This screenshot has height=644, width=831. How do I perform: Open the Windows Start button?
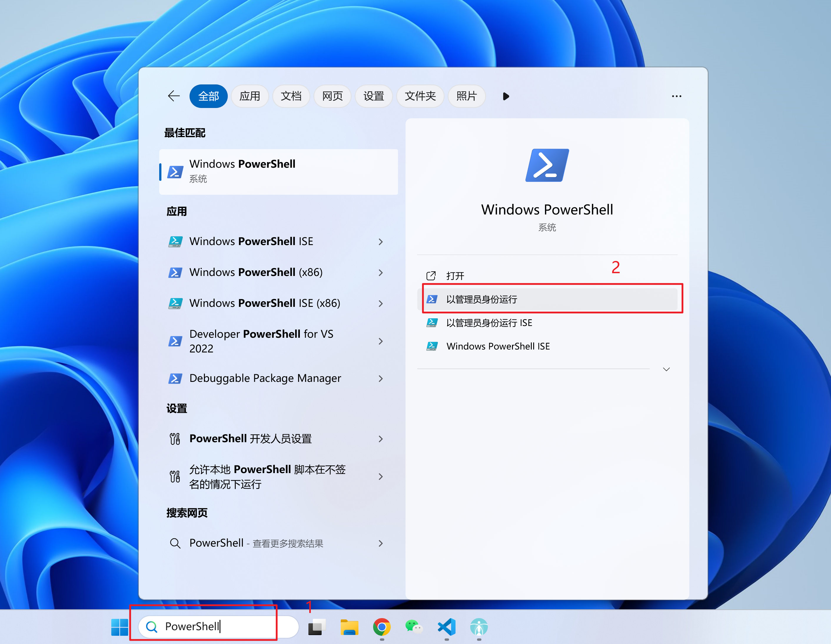coord(119,627)
